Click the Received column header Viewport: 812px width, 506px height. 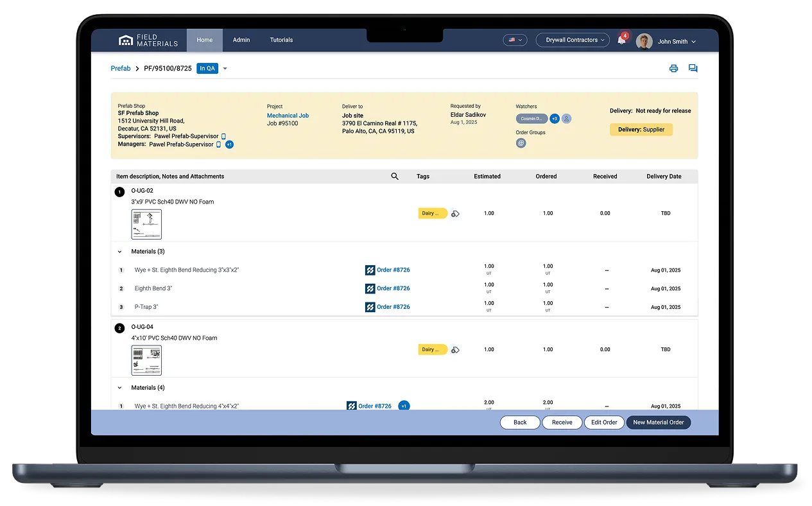(605, 176)
